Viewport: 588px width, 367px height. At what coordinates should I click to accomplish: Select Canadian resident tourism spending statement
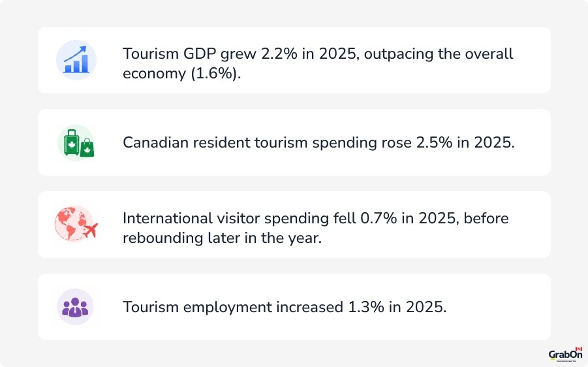(x=318, y=142)
